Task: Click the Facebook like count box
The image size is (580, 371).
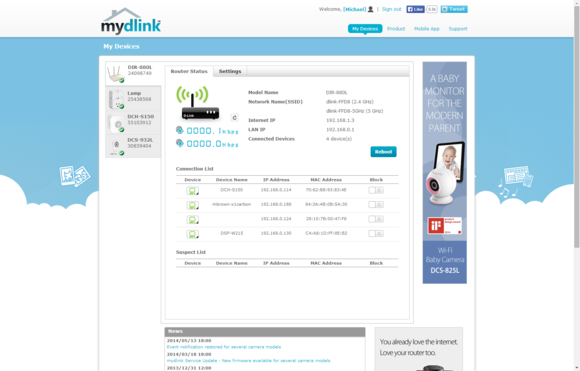Action: (432, 9)
